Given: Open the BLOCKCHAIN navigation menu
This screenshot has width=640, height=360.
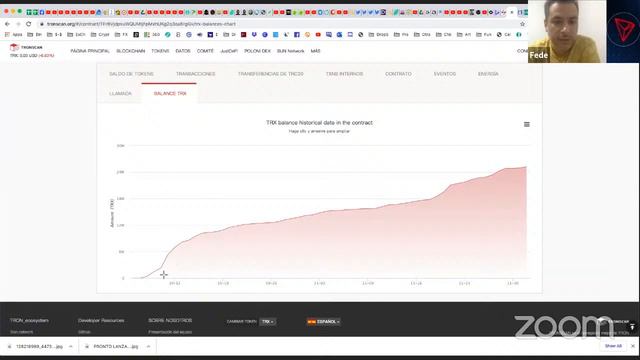Looking at the screenshot, I should pos(131,51).
